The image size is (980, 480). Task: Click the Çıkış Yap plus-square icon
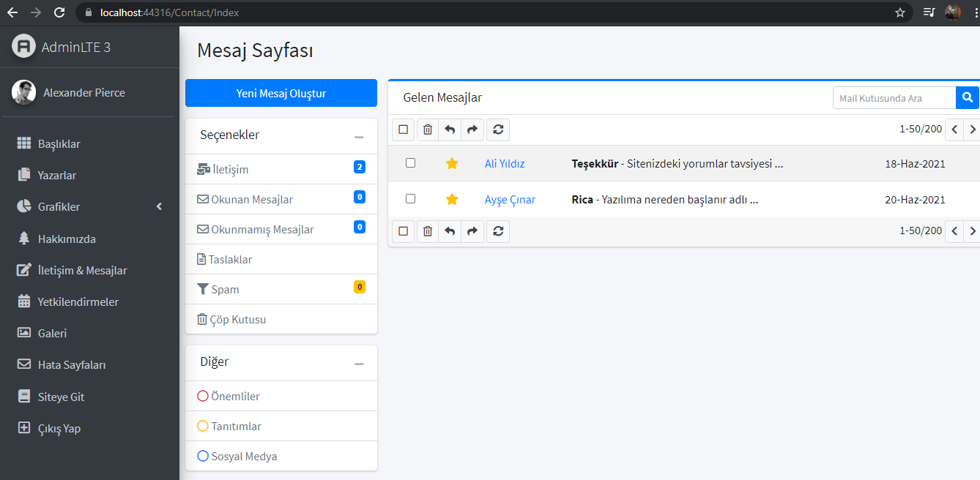tap(23, 428)
